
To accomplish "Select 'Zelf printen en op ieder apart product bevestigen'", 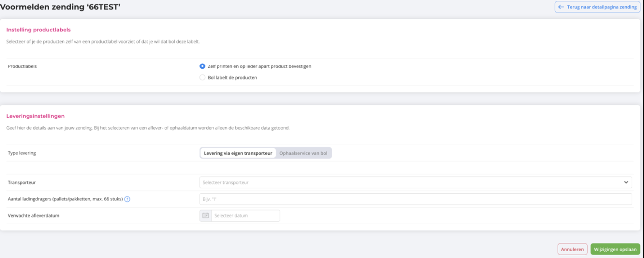I will point(202,66).
